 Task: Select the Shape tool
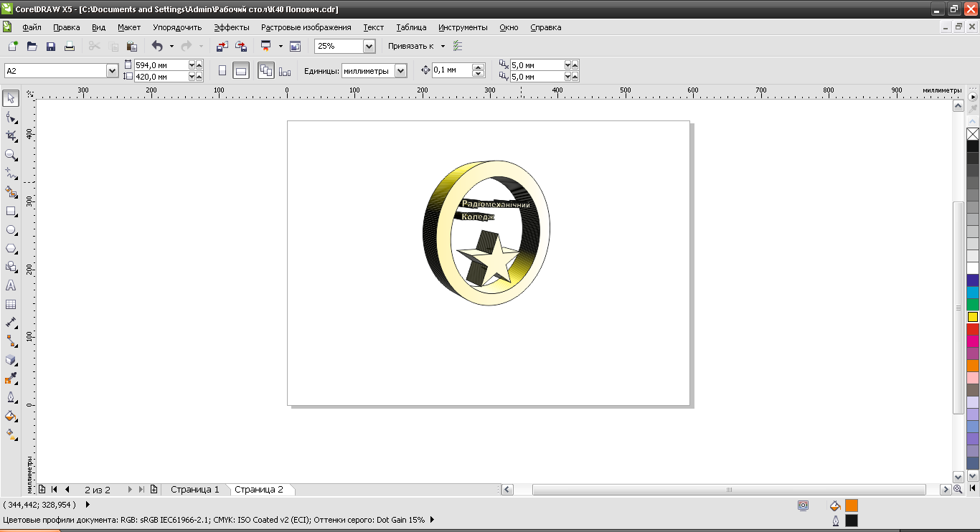(x=11, y=117)
